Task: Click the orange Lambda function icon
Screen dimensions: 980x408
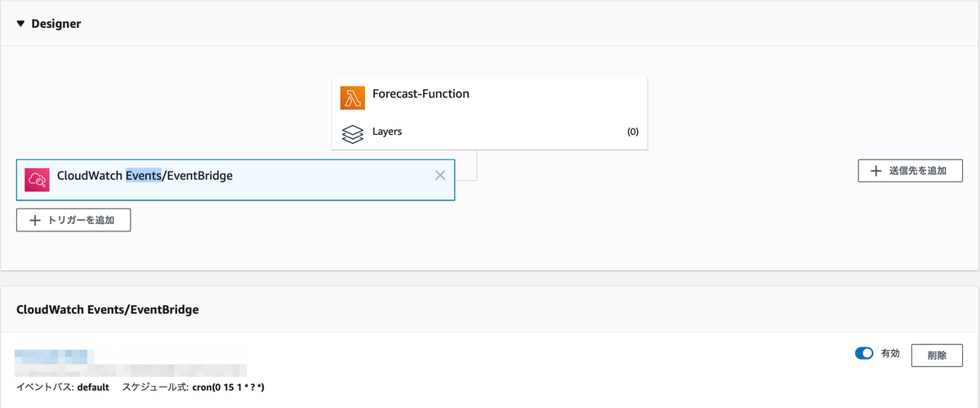Action: (352, 97)
